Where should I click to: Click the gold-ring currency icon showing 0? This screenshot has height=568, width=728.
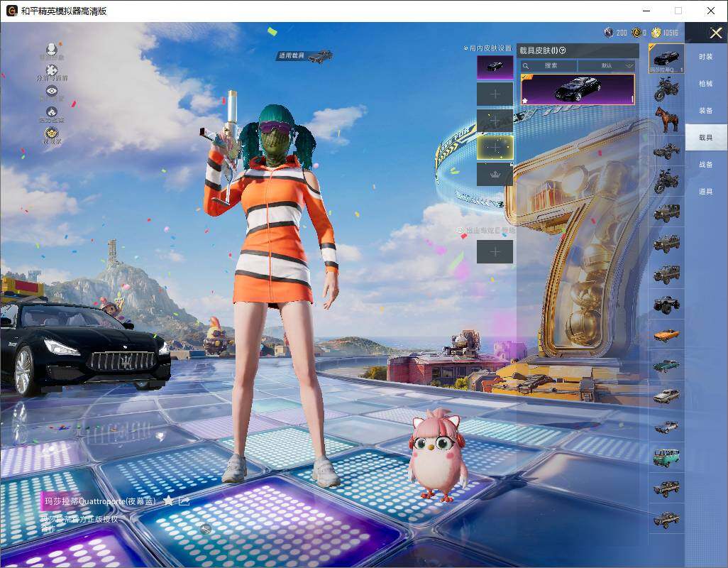tap(636, 33)
